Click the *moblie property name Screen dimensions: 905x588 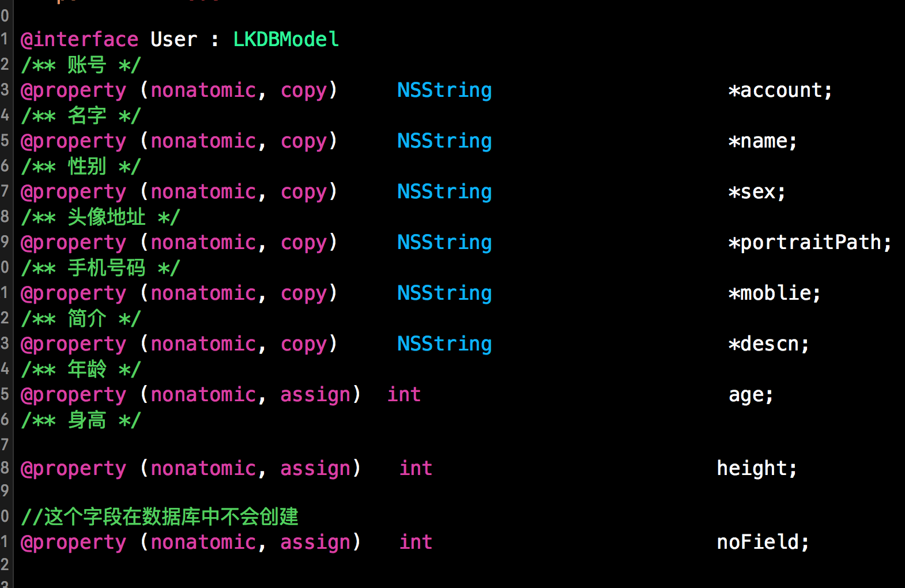[774, 293]
